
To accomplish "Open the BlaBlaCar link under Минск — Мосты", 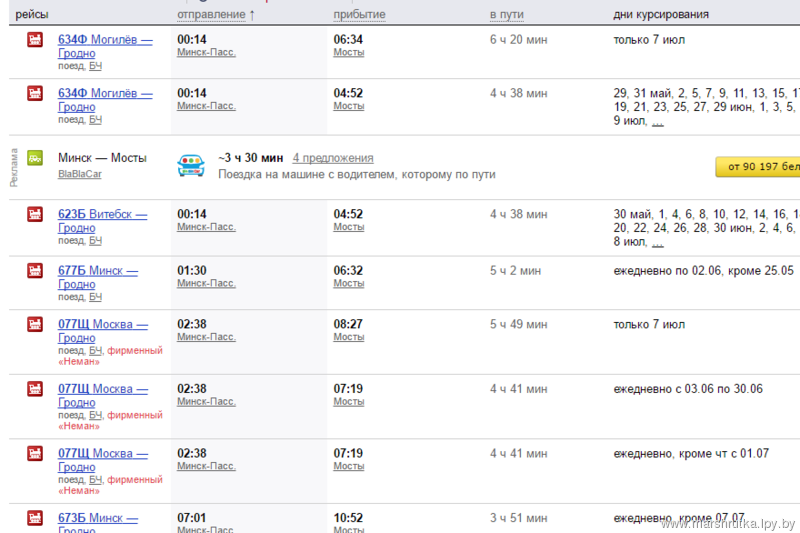I will [x=80, y=174].
